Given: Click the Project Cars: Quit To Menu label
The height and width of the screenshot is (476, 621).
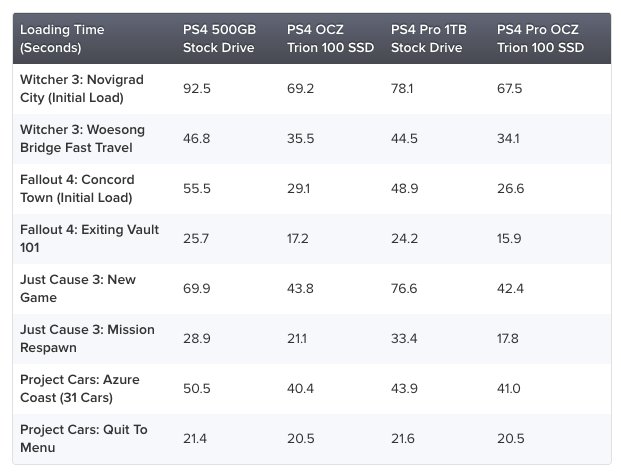Looking at the screenshot, I should pos(84,438).
